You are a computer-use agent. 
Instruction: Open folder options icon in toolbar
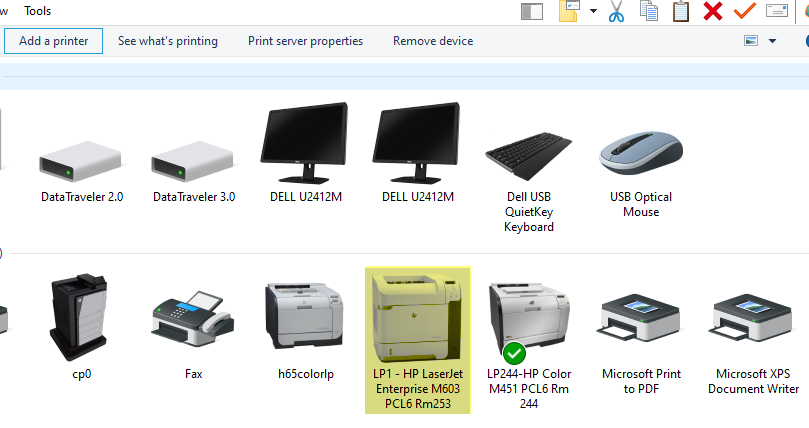[x=570, y=11]
